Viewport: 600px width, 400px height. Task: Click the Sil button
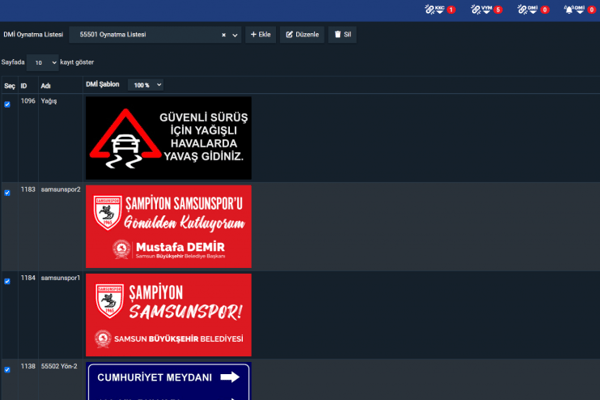[x=342, y=34]
